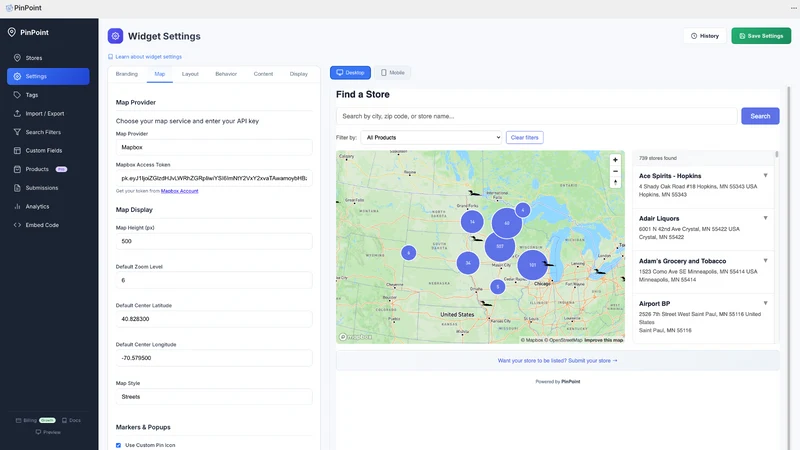Viewport: 800px width, 450px height.
Task: Open Stores from the sidebar
Action: tap(48, 58)
